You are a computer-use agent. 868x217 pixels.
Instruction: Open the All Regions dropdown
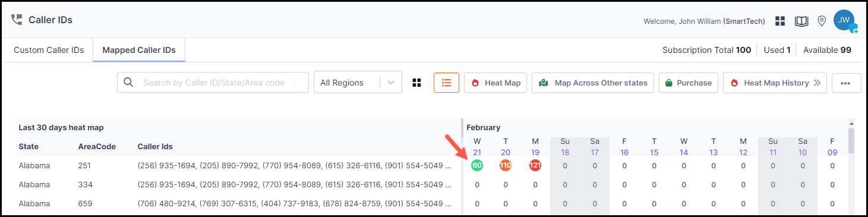[x=358, y=83]
